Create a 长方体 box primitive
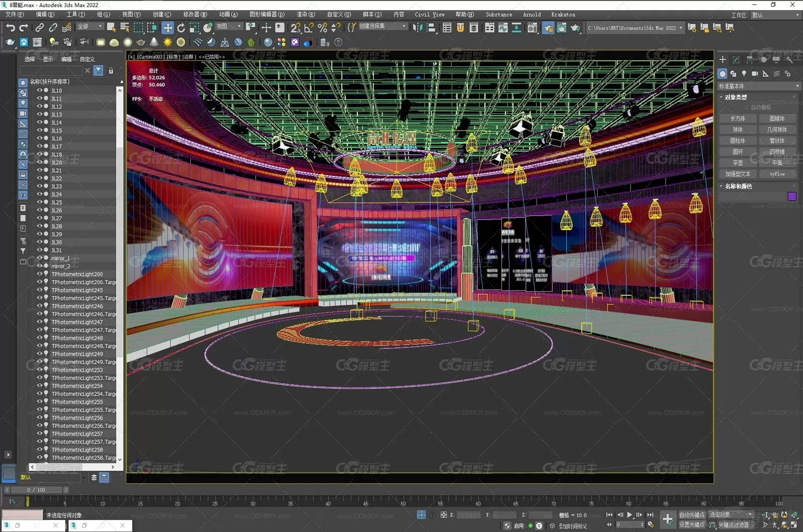The image size is (803, 532). point(738,118)
